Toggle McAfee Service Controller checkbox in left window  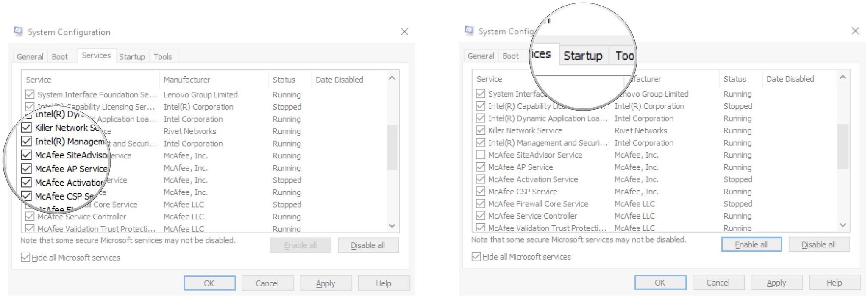30,217
